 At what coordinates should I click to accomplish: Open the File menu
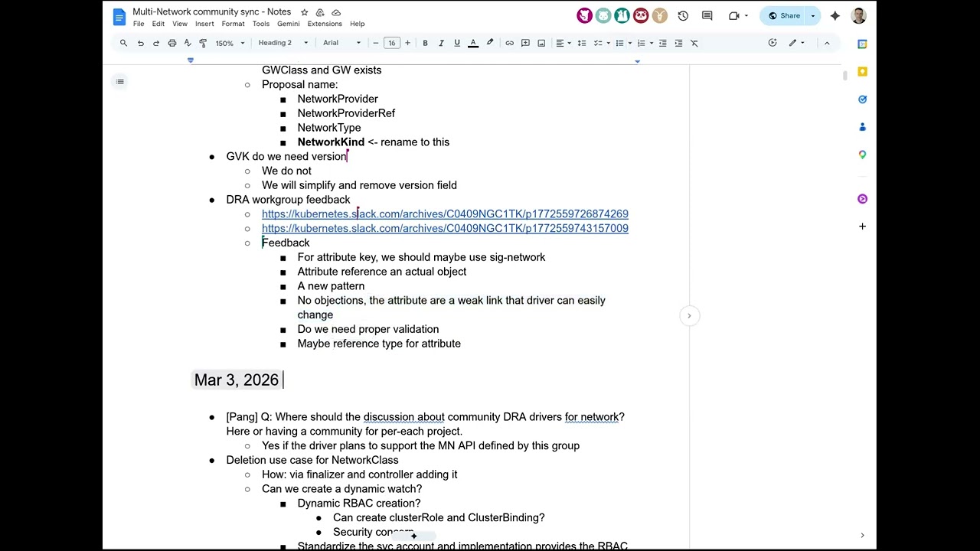click(139, 24)
